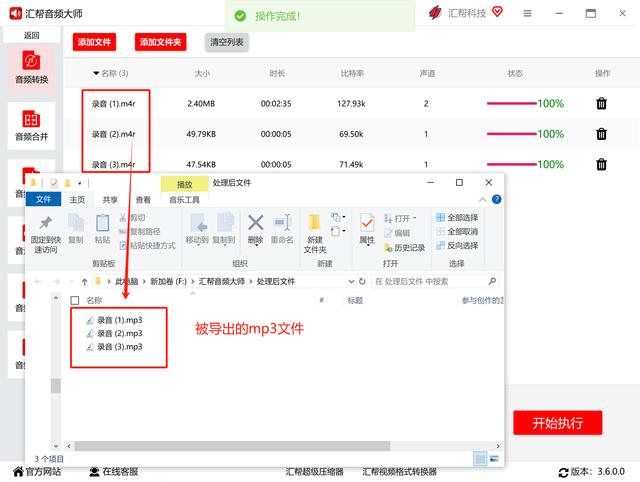Click the red heart badge icon

coord(497,12)
